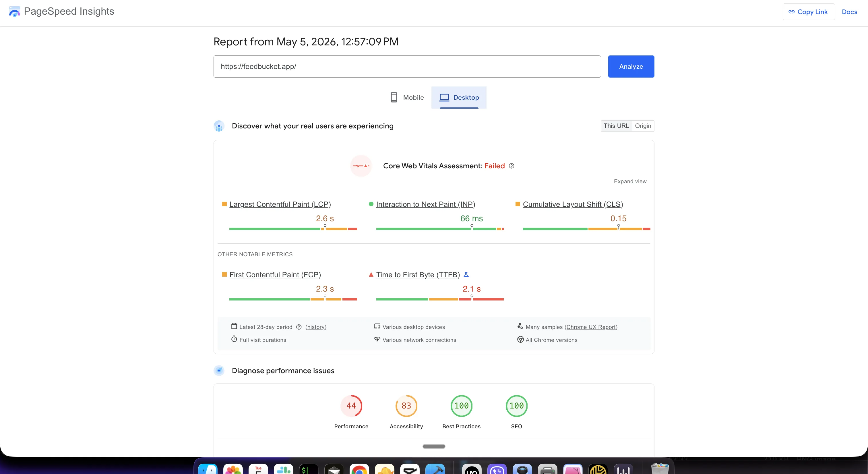868x474 pixels.
Task: Click the blue Analyze button
Action: click(631, 66)
